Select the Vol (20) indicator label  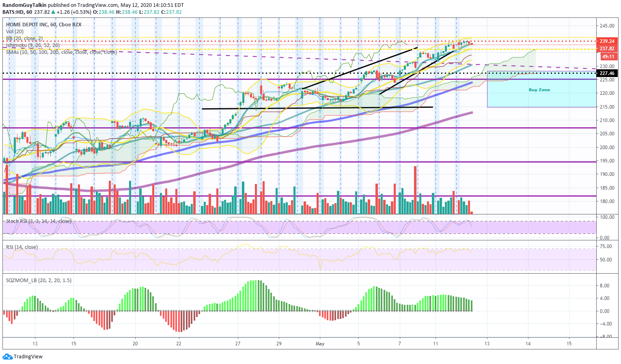click(x=15, y=32)
